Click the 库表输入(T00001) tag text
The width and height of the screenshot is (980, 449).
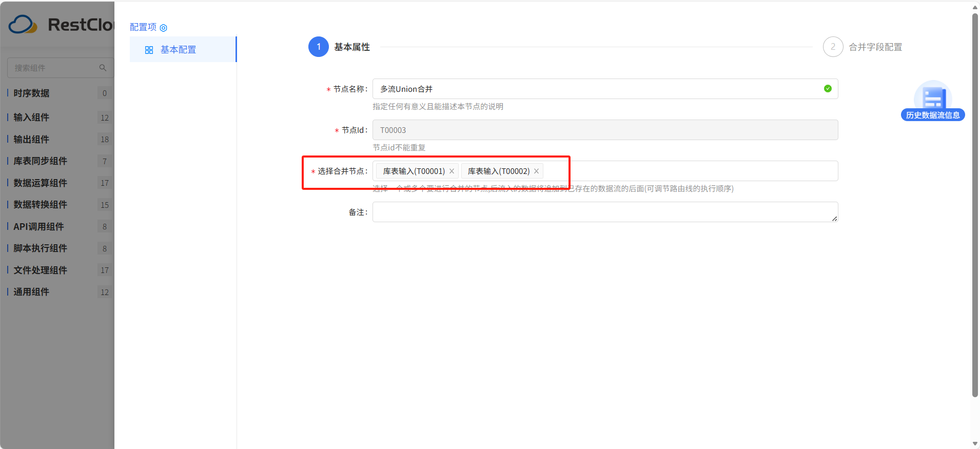pos(414,171)
